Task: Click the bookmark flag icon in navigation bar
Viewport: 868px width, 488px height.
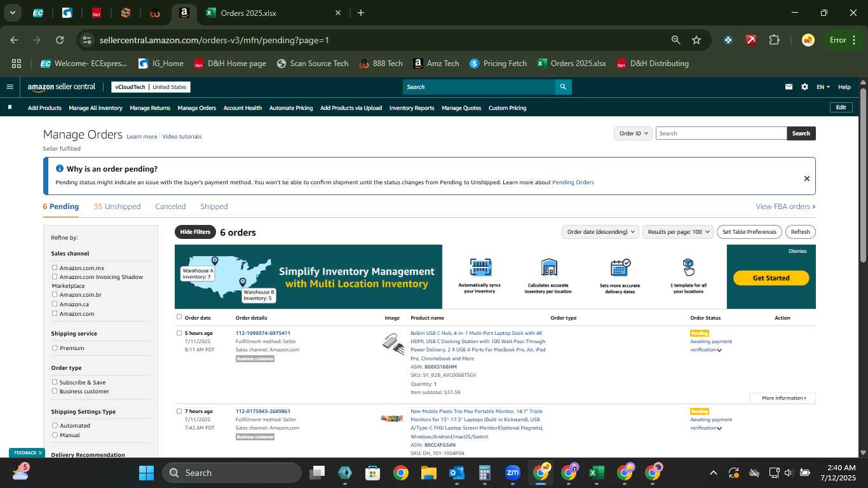Action: tap(10, 107)
